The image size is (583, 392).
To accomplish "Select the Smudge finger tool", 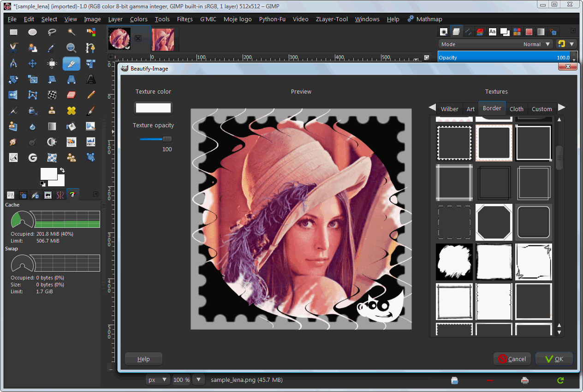I will (13, 142).
